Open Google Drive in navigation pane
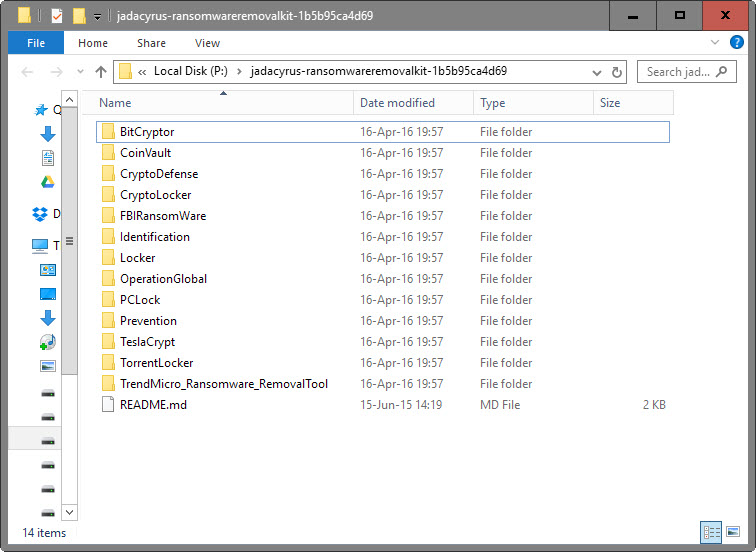Screen dimensions: 756x552 (x=48, y=182)
